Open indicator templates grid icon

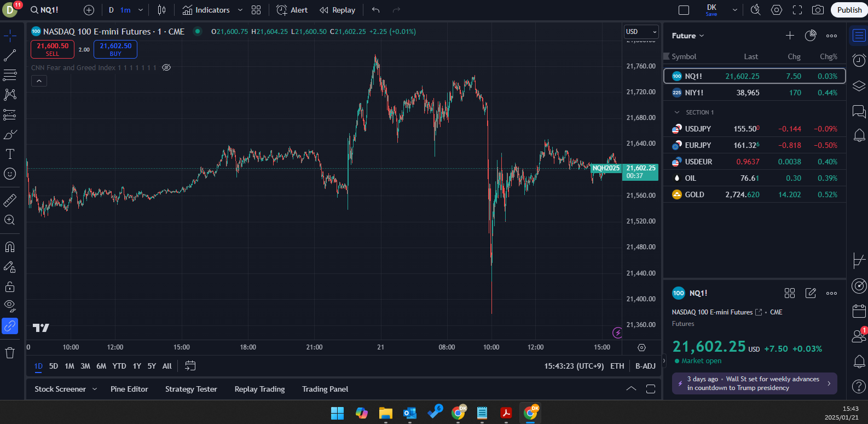(256, 10)
